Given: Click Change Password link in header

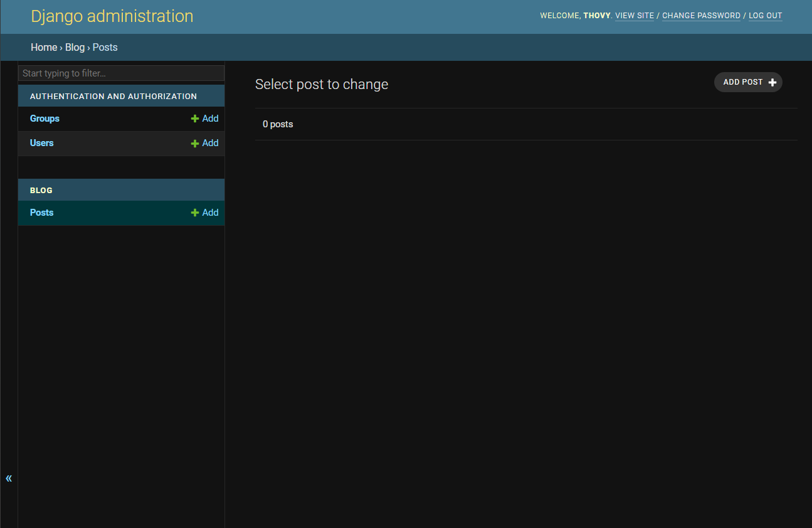Looking at the screenshot, I should point(701,16).
